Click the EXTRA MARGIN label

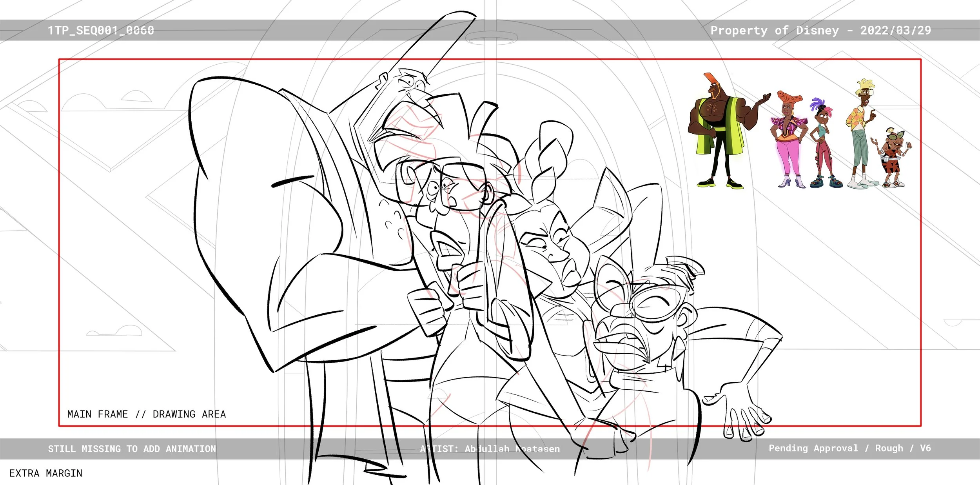pos(45,473)
